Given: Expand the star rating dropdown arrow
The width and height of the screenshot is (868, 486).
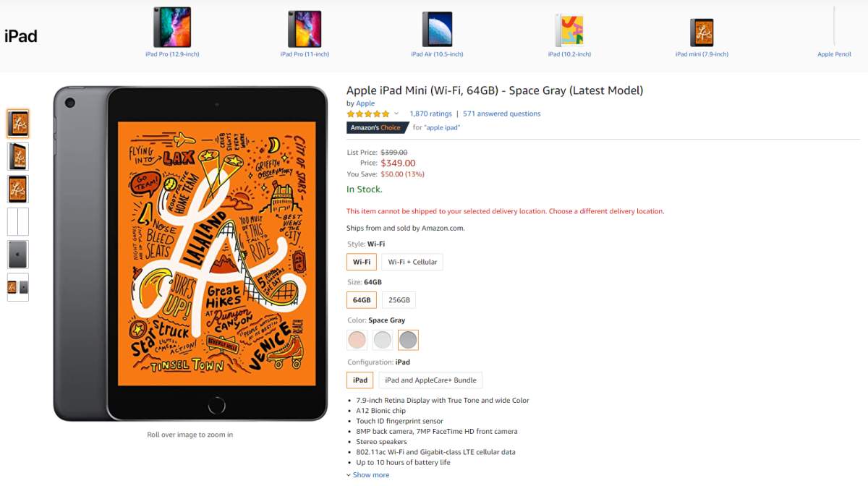Looking at the screenshot, I should pos(396,114).
